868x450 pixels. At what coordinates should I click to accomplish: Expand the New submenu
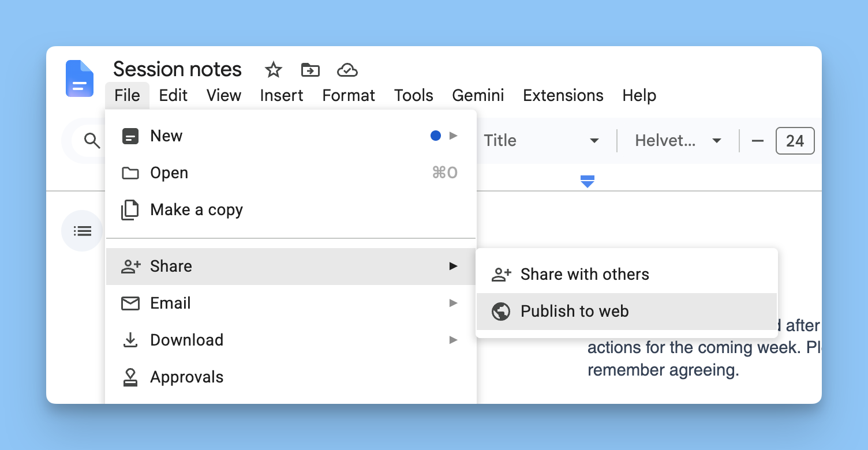point(291,136)
